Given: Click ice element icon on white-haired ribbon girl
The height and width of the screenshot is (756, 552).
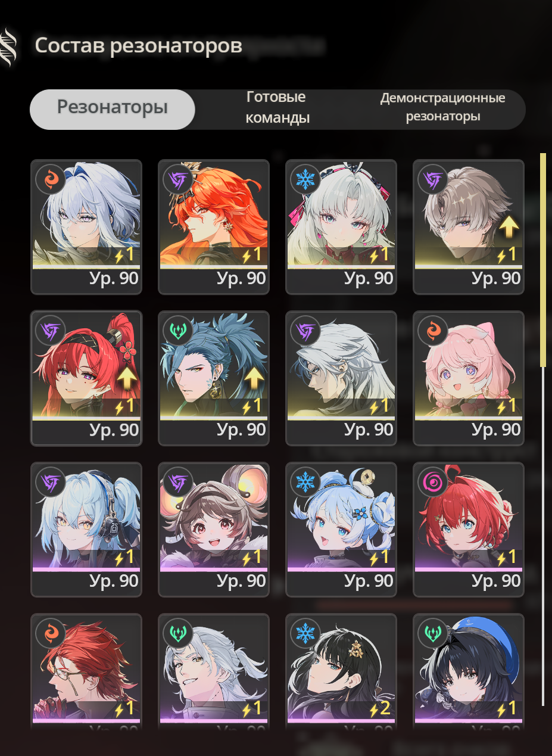Looking at the screenshot, I should click(305, 179).
